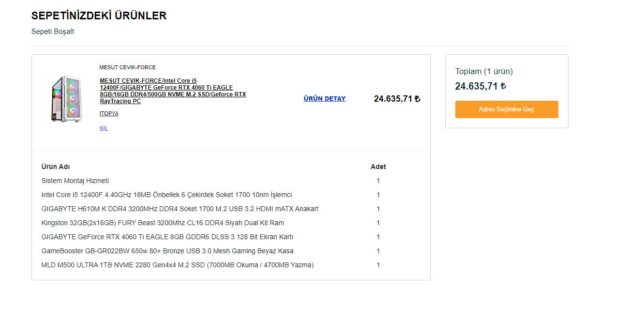The image size is (644, 322).
Task: Select the Toplam (1 ürün) label
Action: click(x=484, y=71)
